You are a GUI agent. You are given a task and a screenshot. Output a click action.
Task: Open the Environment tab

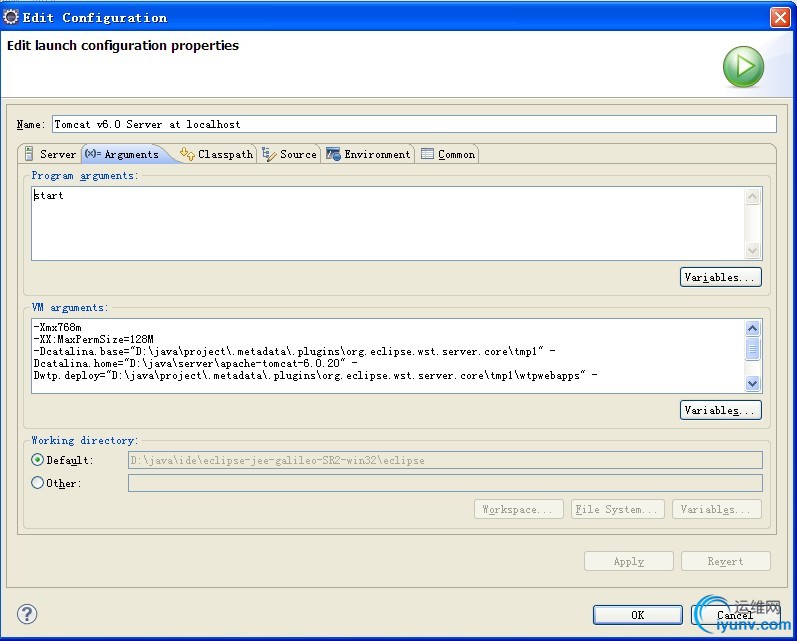point(369,154)
